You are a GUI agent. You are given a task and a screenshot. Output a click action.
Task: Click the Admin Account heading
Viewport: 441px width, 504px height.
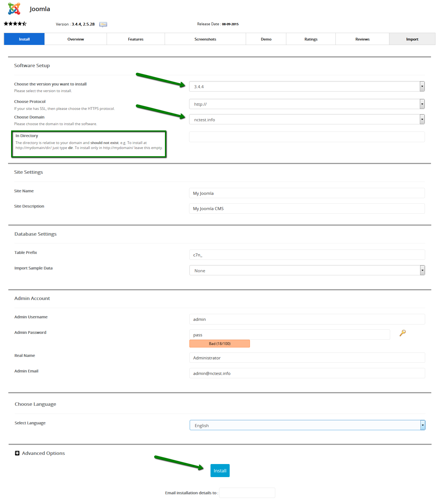pyautogui.click(x=32, y=298)
